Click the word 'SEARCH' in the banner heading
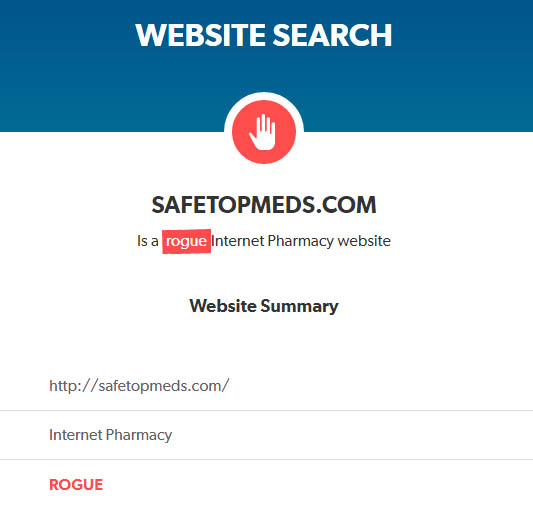This screenshot has height=506, width=533. click(332, 35)
